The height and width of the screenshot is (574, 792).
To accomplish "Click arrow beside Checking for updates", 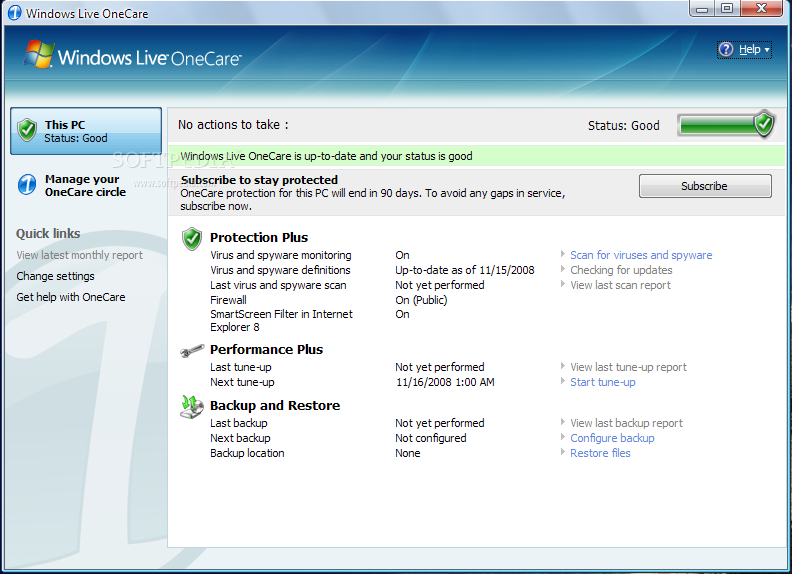I will coord(563,269).
